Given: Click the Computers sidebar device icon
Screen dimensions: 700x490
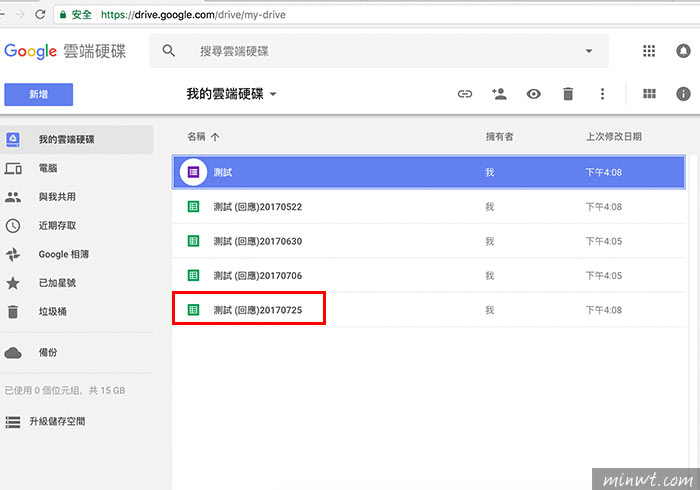Looking at the screenshot, I should [13, 168].
